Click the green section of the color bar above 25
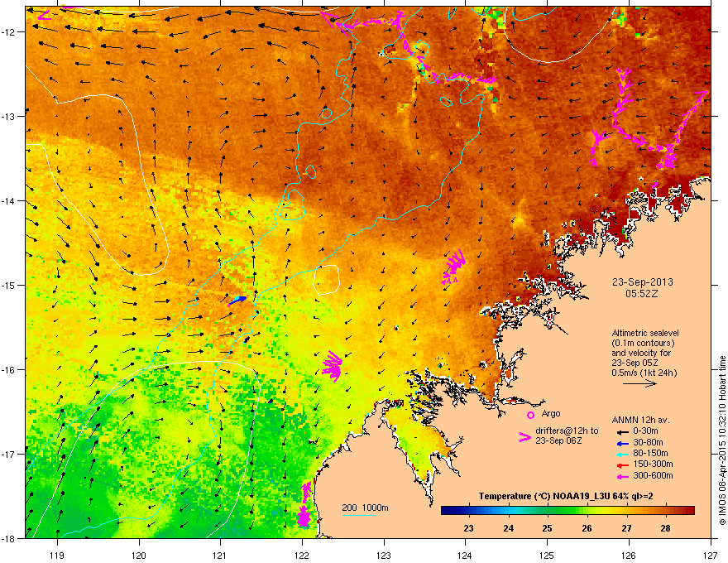The height and width of the screenshot is (563, 728). coord(548,511)
